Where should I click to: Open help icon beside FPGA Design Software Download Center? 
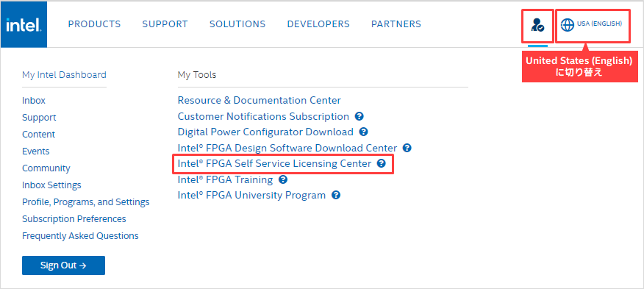click(x=407, y=148)
